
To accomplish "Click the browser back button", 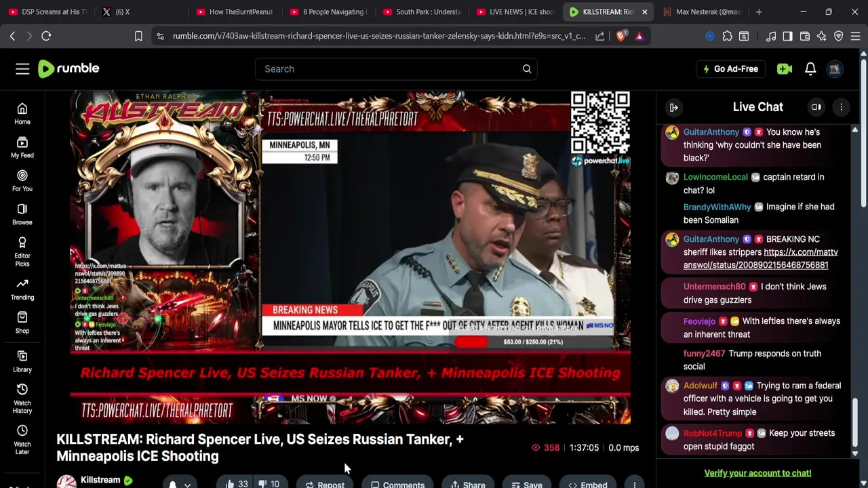I will click(12, 36).
